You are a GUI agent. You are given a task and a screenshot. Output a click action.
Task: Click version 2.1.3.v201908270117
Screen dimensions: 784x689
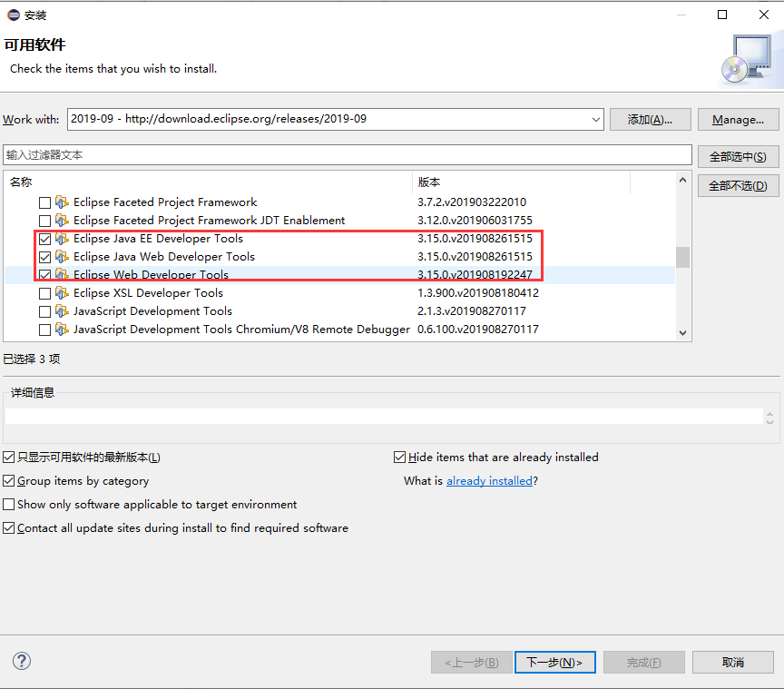pyautogui.click(x=472, y=311)
